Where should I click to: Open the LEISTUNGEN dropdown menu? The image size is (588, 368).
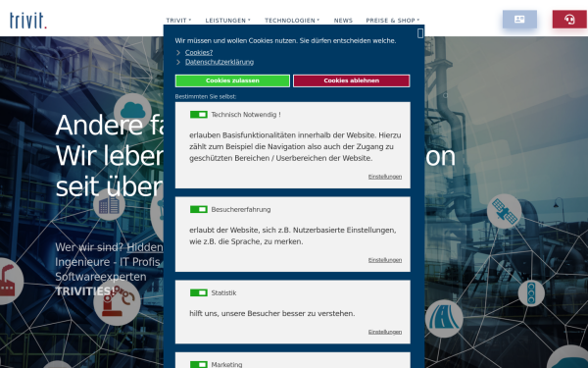pos(227,21)
